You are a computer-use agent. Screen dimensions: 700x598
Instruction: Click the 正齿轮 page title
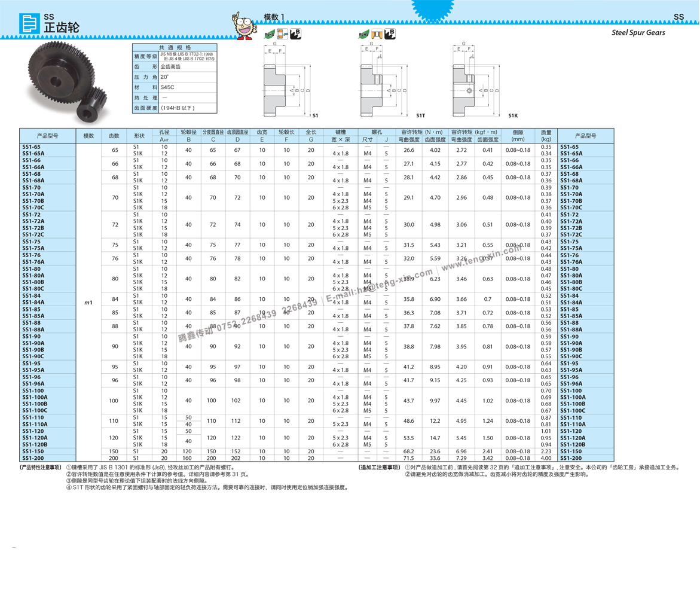click(62, 28)
